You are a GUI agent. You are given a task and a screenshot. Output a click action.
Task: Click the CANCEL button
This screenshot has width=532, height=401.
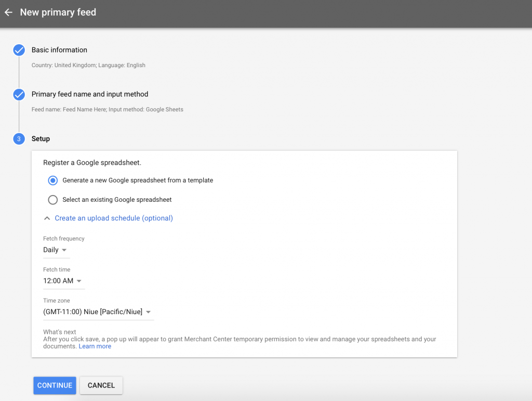click(101, 385)
